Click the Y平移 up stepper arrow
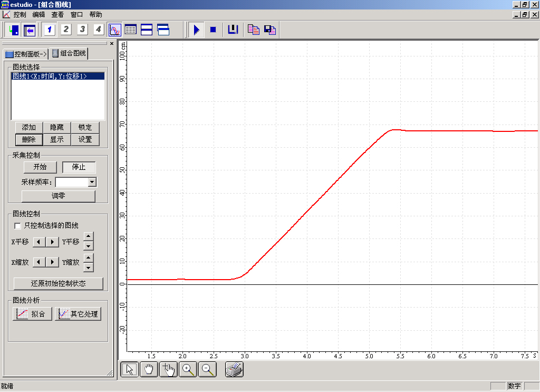The width and height of the screenshot is (540, 392). [89, 237]
